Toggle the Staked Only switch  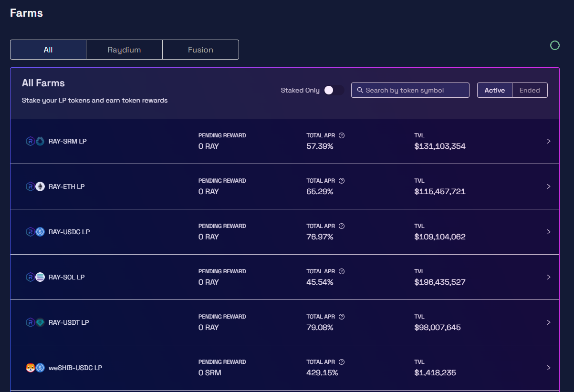click(334, 90)
